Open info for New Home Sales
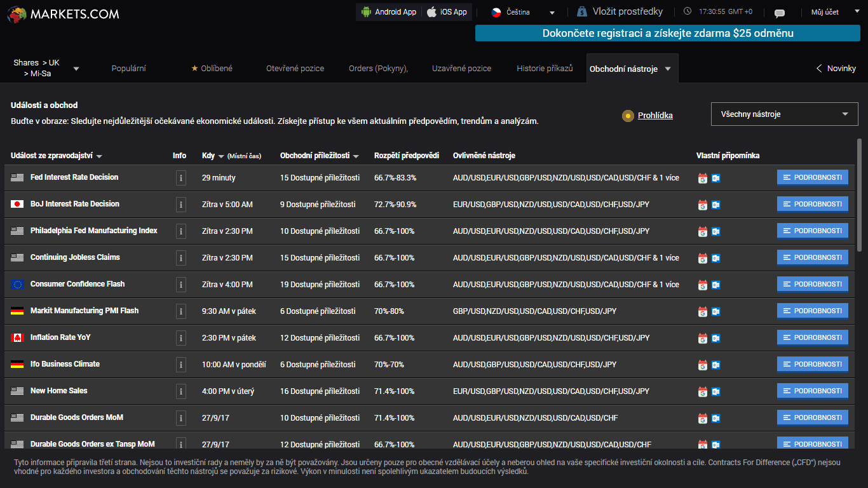868x488 pixels. pyautogui.click(x=181, y=391)
